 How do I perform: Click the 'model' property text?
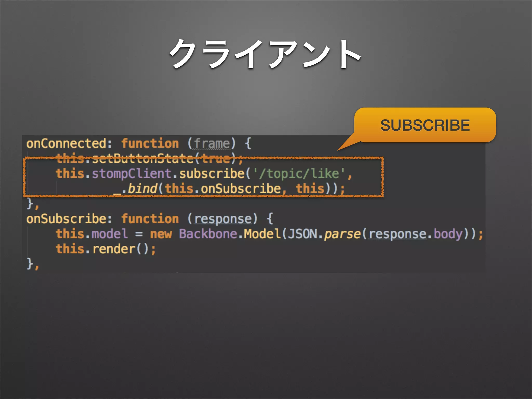110,234
